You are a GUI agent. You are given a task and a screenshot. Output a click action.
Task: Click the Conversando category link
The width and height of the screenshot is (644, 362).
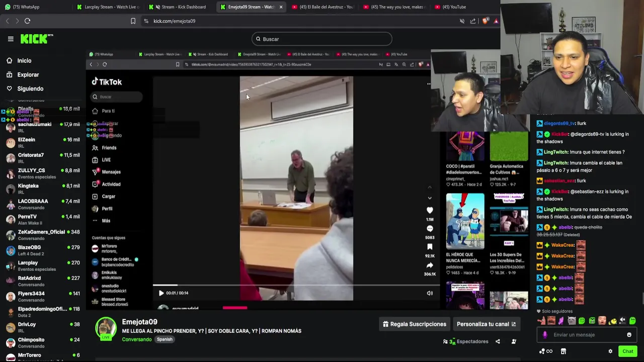click(x=136, y=339)
